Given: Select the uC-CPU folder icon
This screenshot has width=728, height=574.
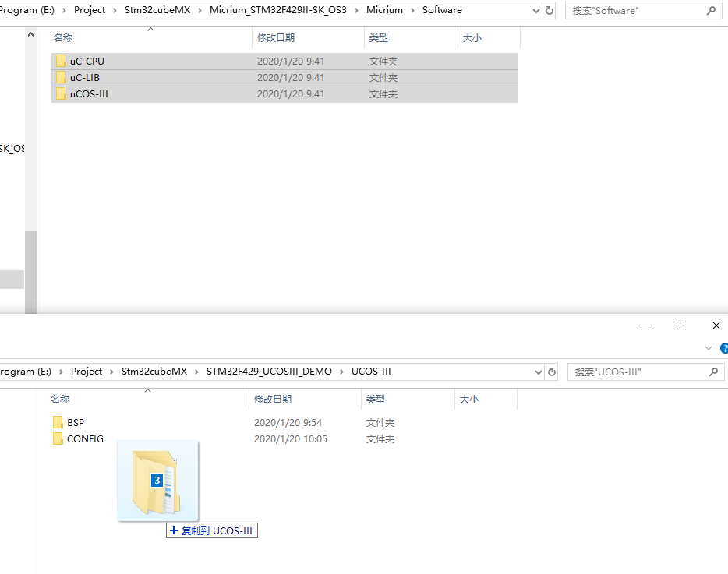Looking at the screenshot, I should pos(61,62).
